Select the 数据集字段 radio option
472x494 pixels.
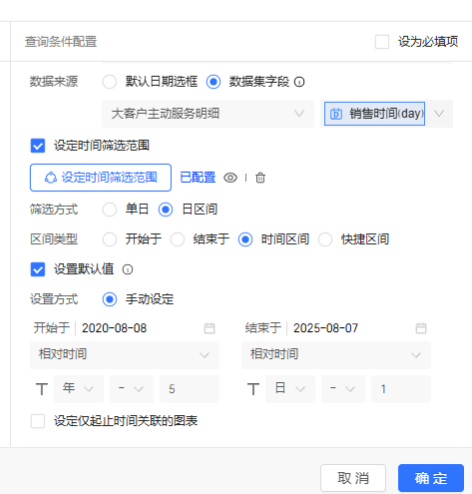[213, 82]
